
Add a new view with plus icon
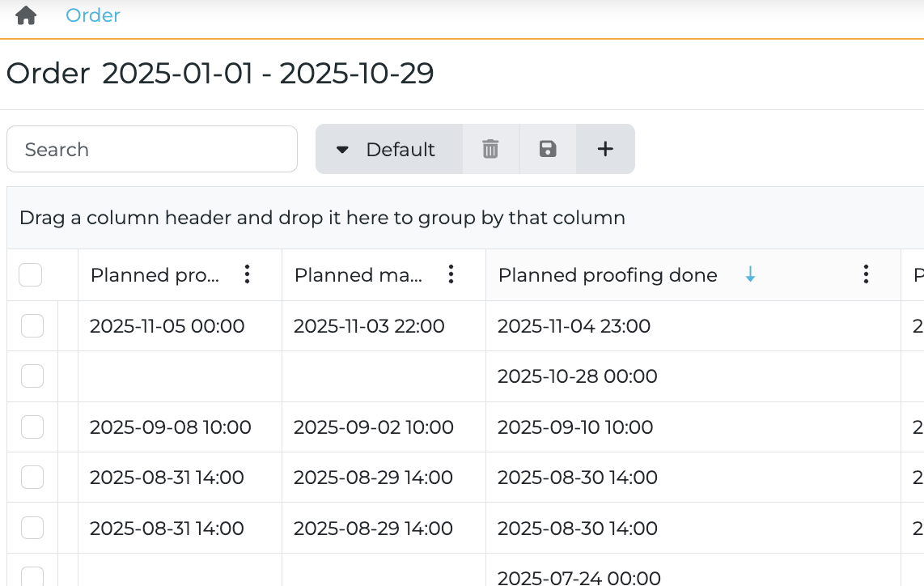tap(605, 149)
